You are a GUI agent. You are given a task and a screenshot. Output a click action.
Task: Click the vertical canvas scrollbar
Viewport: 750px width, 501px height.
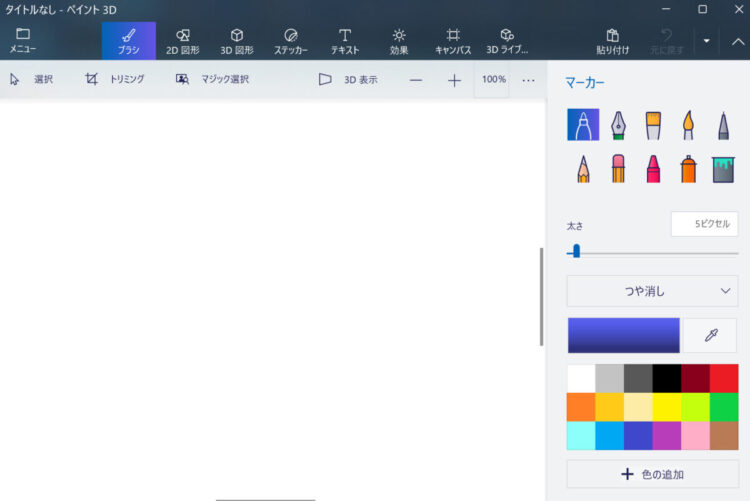click(x=541, y=297)
